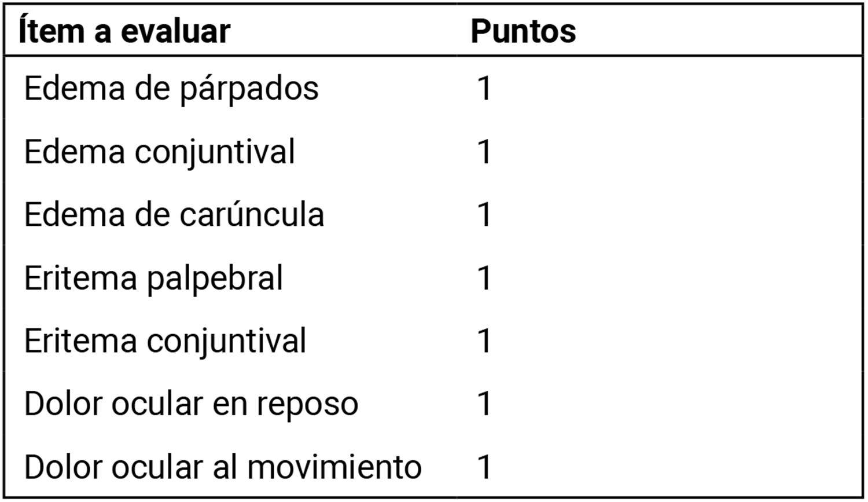
Task: Click the word 'párpados' in the first row
Action: coord(249,90)
